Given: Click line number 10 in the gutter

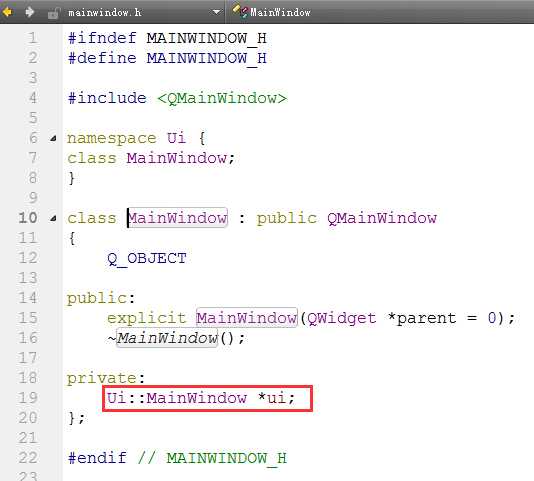Looking at the screenshot, I should click(x=28, y=218).
